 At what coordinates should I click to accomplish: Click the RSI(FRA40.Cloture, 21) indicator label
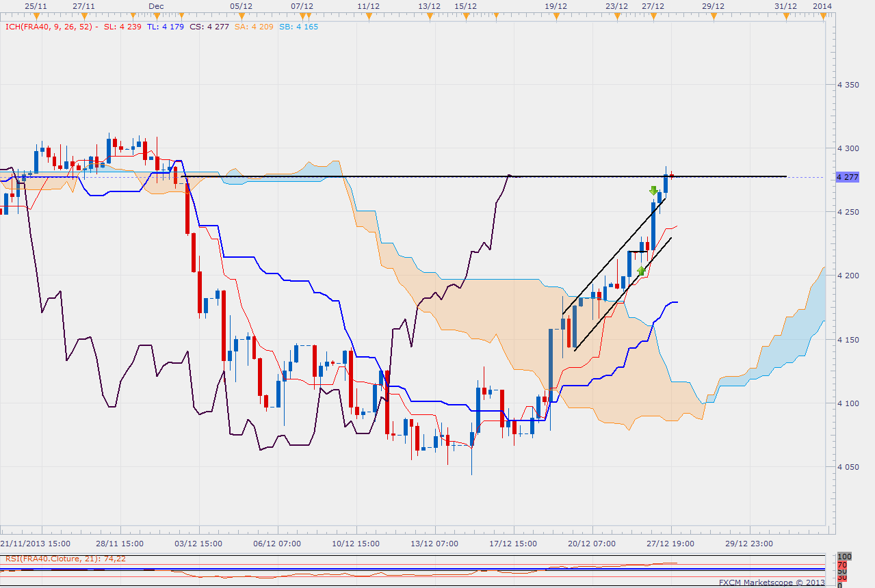[x=66, y=559]
